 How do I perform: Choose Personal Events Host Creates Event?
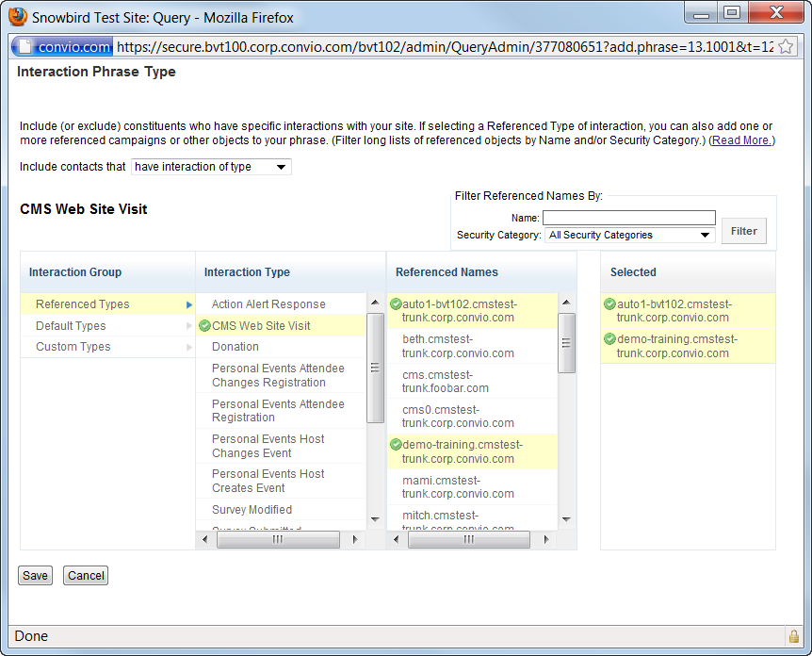pyautogui.click(x=281, y=481)
